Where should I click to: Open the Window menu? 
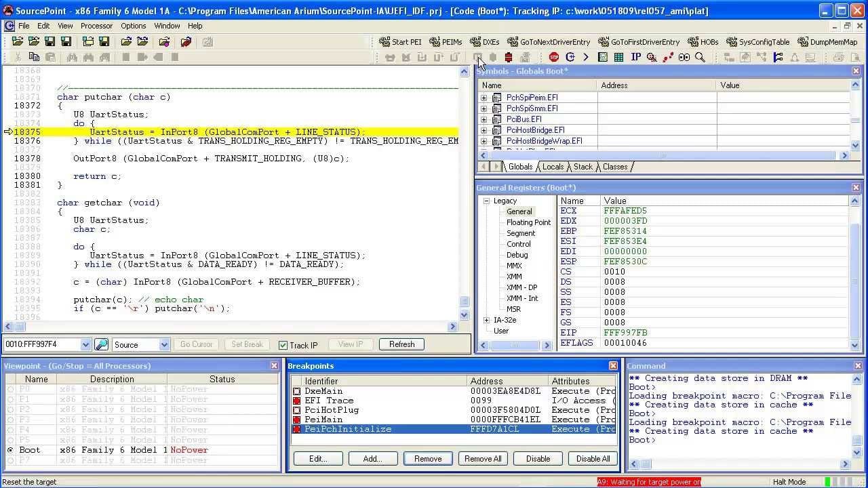(167, 26)
